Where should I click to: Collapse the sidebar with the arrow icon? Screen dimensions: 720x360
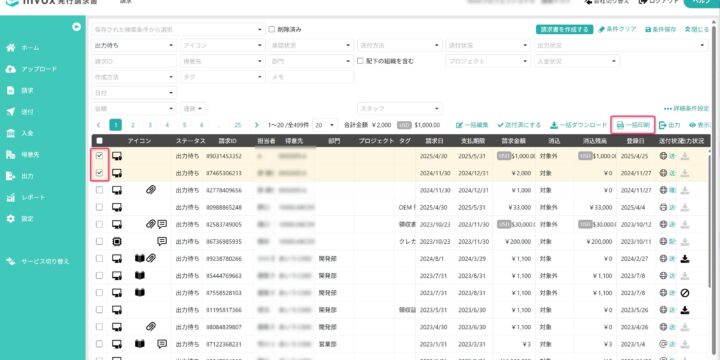(x=76, y=27)
